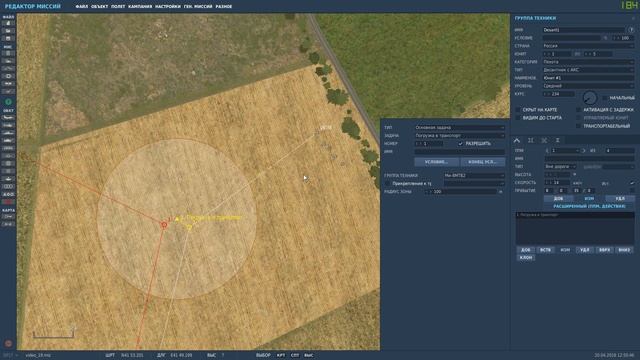Select the helicopter group tool under ОБЪЕКТ
This screenshot has width=640, height=360.
pyautogui.click(x=8, y=125)
